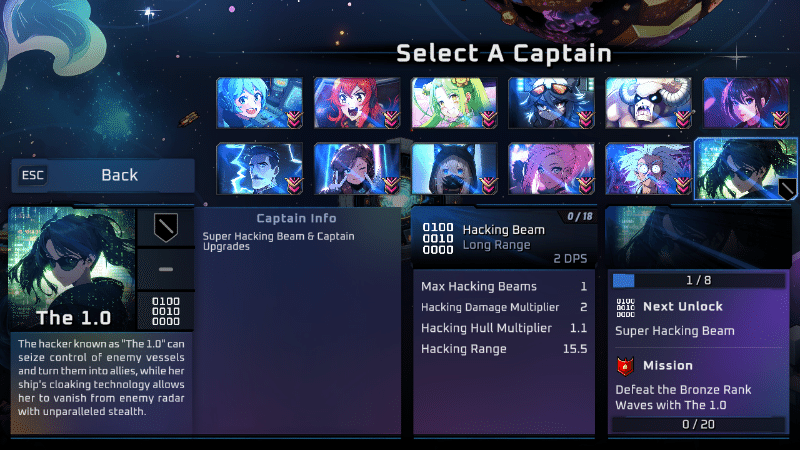Select the ram skull captain portrait
Image resolution: width=800 pixels, height=450 pixels.
coord(648,103)
